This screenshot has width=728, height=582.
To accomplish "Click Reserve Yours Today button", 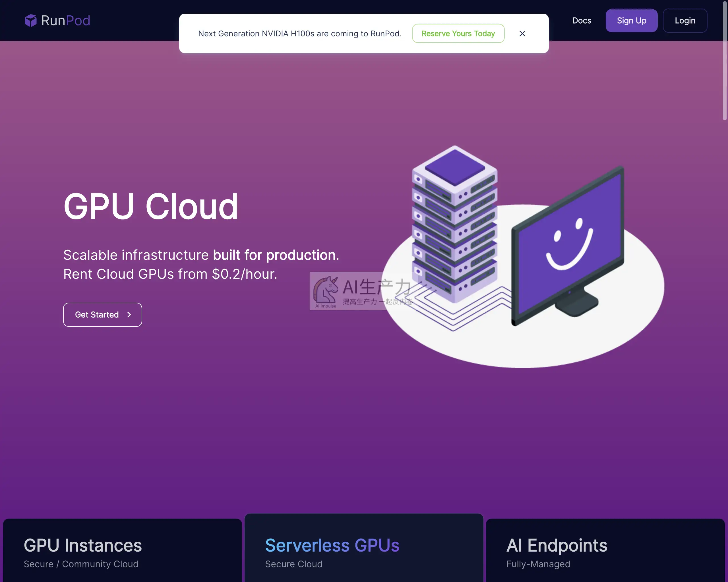I will pyautogui.click(x=458, y=34).
